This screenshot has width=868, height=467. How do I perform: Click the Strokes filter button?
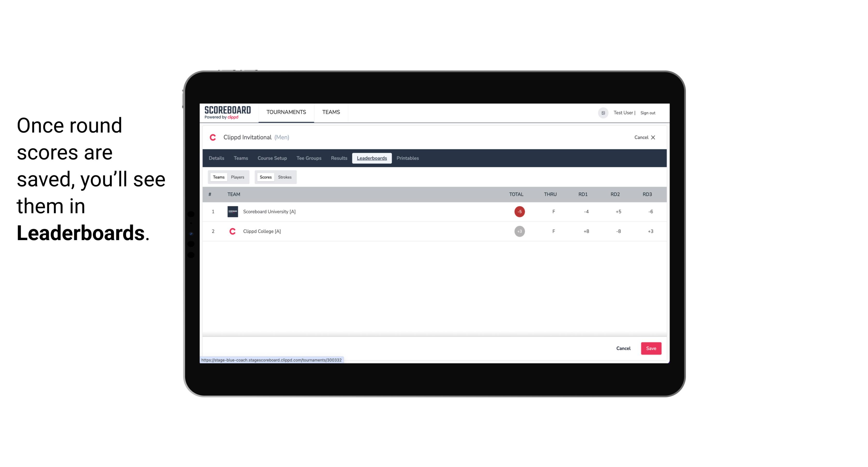tap(285, 177)
